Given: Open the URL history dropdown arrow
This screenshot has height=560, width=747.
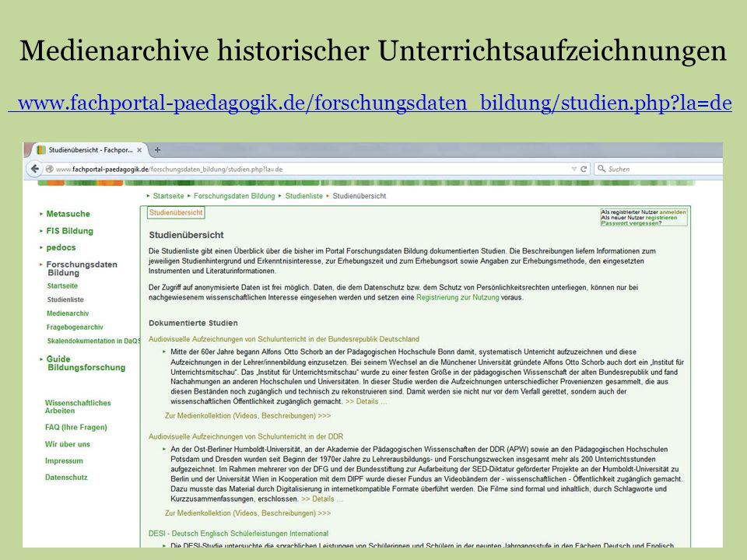Looking at the screenshot, I should point(573,169).
